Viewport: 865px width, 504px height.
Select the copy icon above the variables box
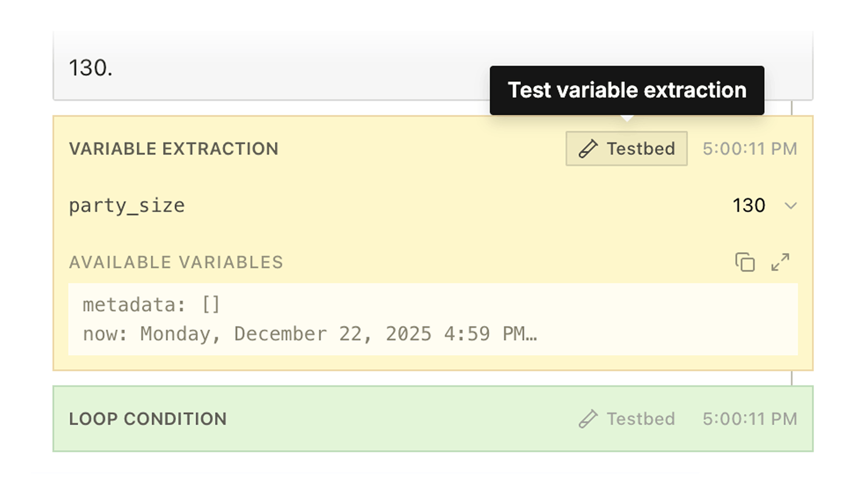pyautogui.click(x=746, y=262)
